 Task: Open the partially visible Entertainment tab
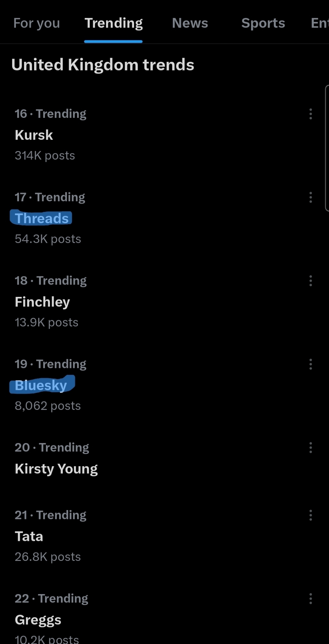click(x=320, y=23)
